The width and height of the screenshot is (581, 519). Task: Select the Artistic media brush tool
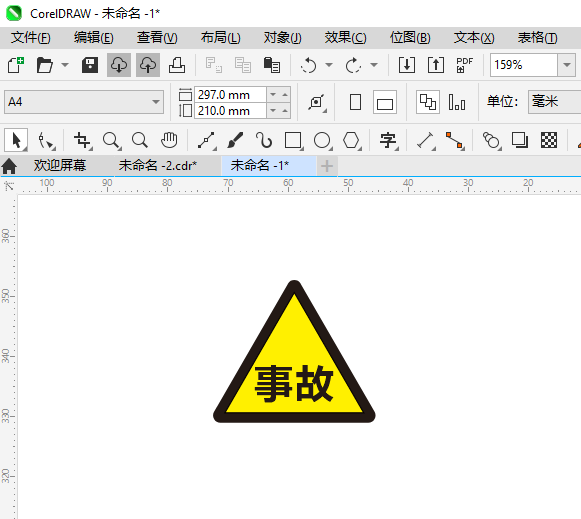coord(235,140)
